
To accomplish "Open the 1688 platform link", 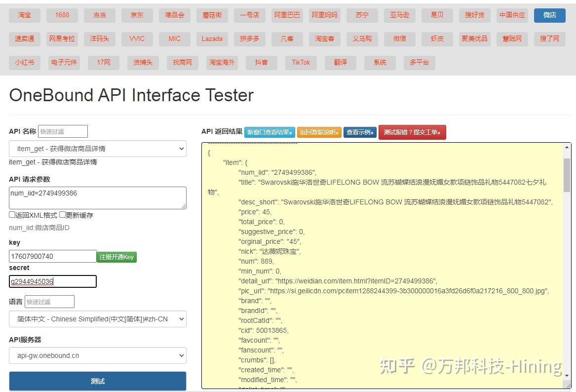I will pyautogui.click(x=61, y=15).
